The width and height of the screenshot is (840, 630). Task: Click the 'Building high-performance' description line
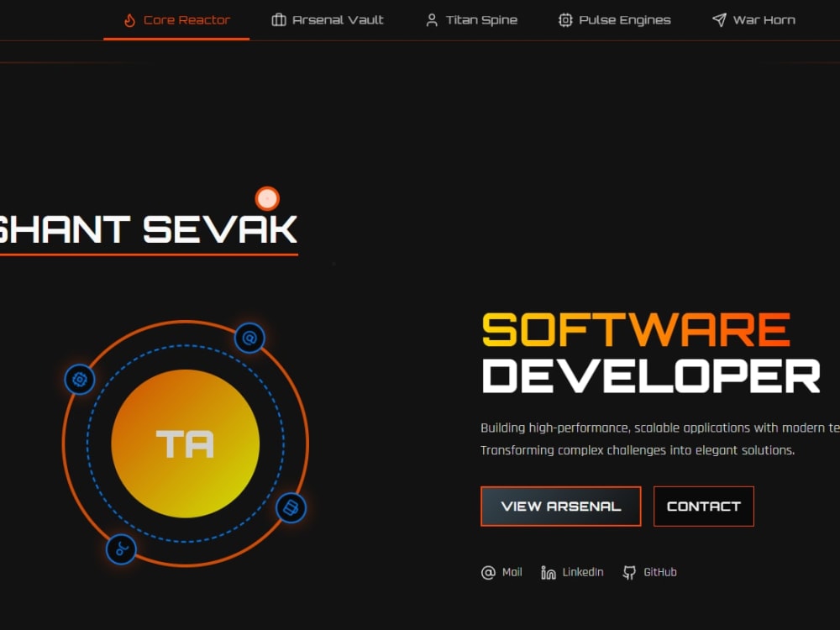tap(660, 428)
